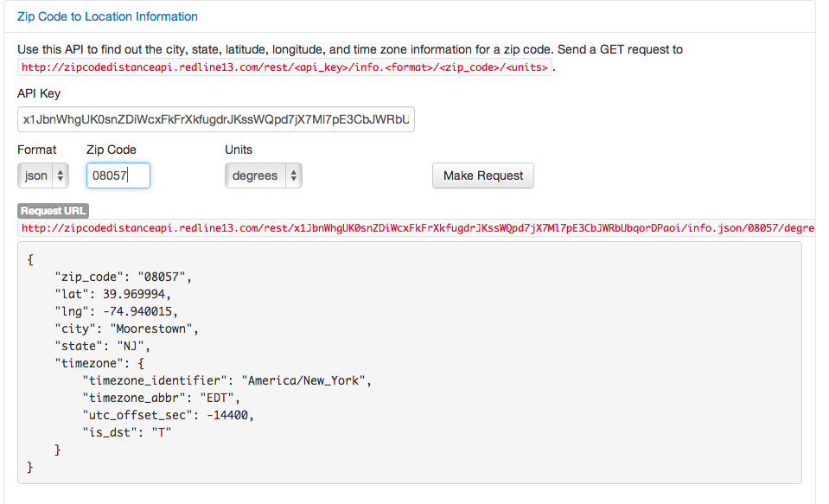
Task: Click the is_dst T line
Action: pyautogui.click(x=127, y=432)
